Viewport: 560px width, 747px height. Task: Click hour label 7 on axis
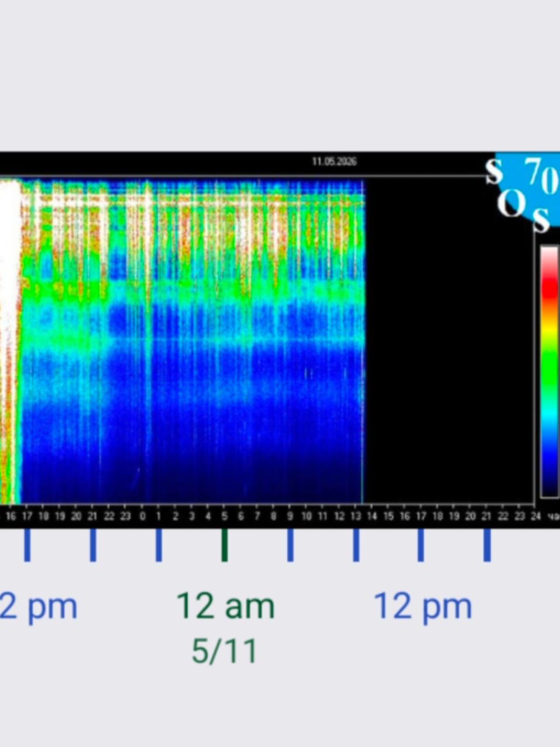[257, 517]
